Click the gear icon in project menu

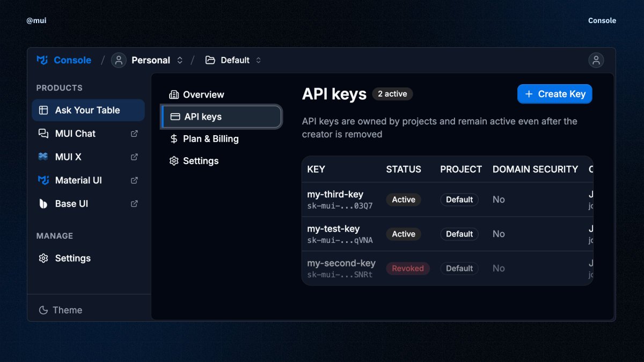[174, 161]
